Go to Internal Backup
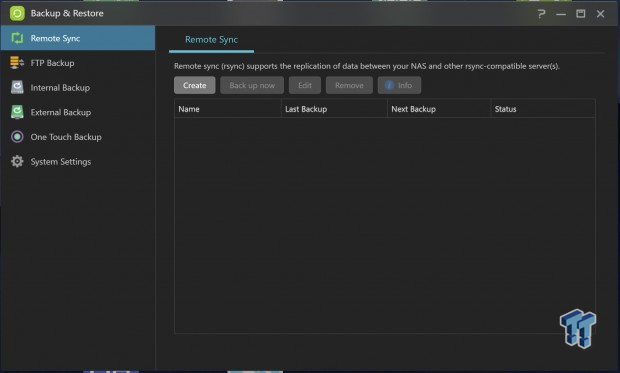 (x=78, y=87)
